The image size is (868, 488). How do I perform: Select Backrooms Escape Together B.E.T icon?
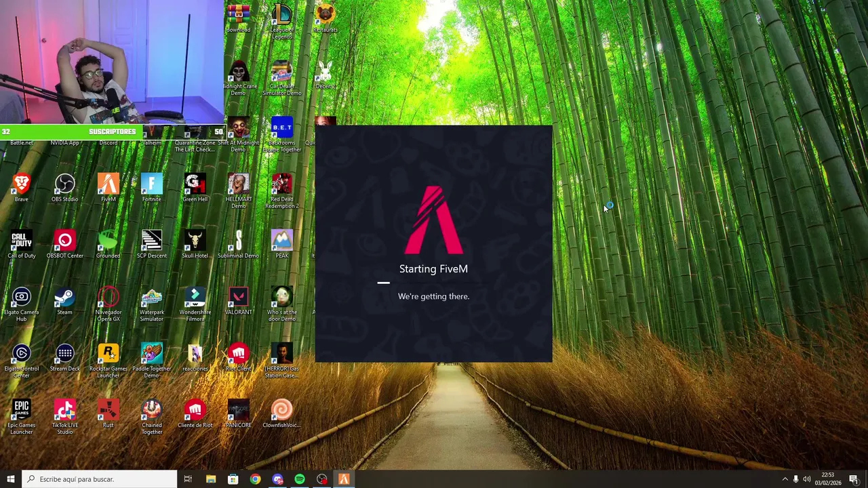point(281,134)
